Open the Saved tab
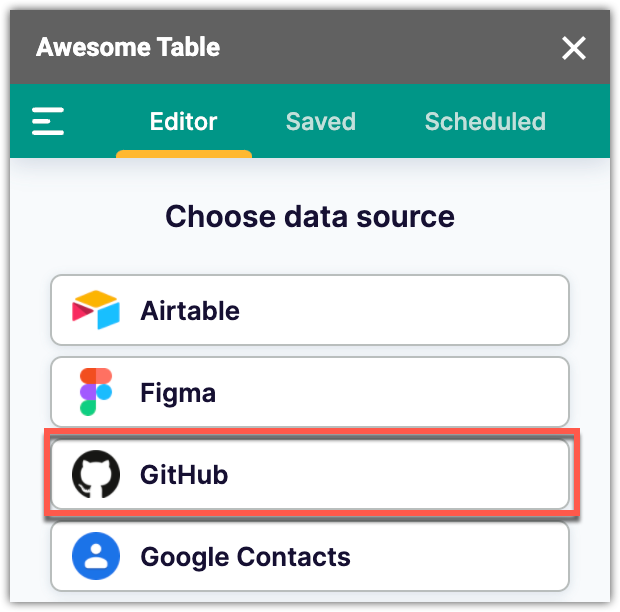This screenshot has height=612, width=620. (x=320, y=122)
